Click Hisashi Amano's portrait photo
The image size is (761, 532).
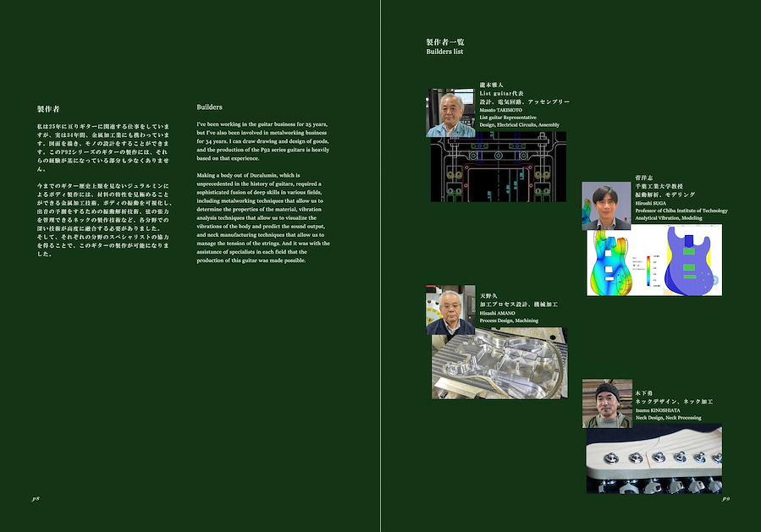[x=450, y=309]
